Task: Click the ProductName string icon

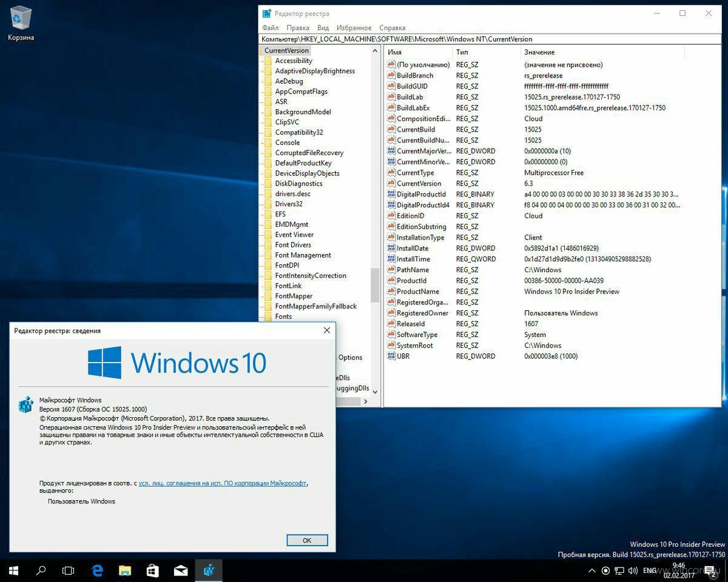Action: 391,291
